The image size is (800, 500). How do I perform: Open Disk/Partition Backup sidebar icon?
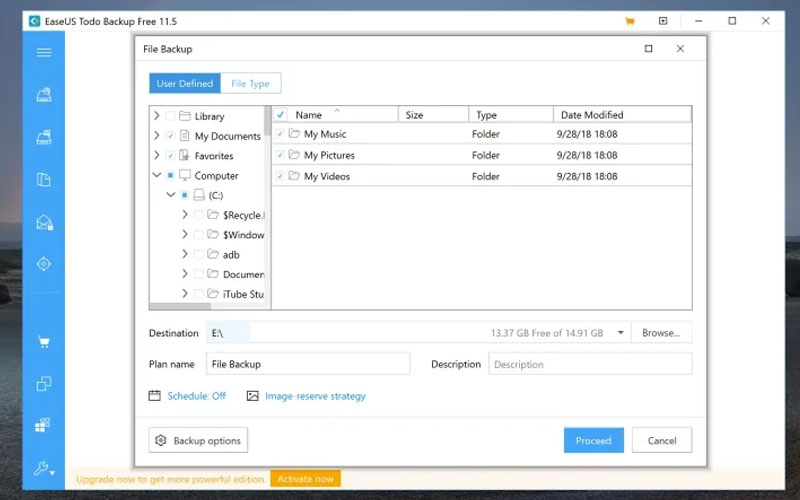click(x=44, y=95)
